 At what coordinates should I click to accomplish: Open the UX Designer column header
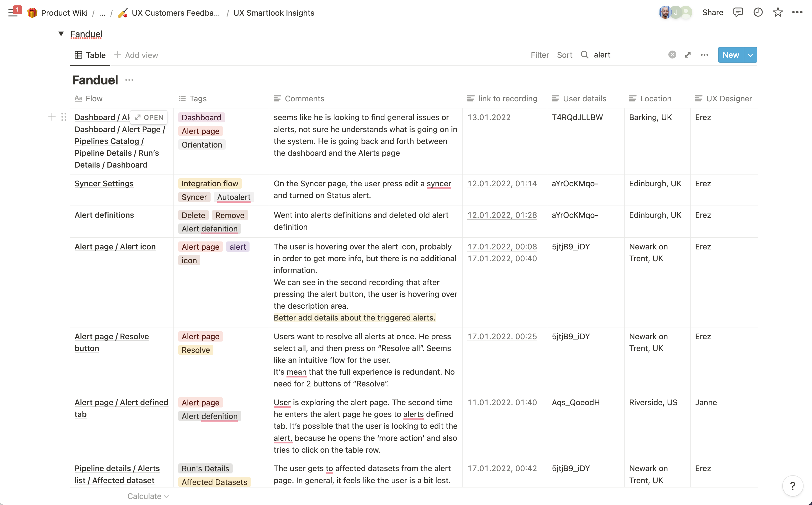point(724,99)
